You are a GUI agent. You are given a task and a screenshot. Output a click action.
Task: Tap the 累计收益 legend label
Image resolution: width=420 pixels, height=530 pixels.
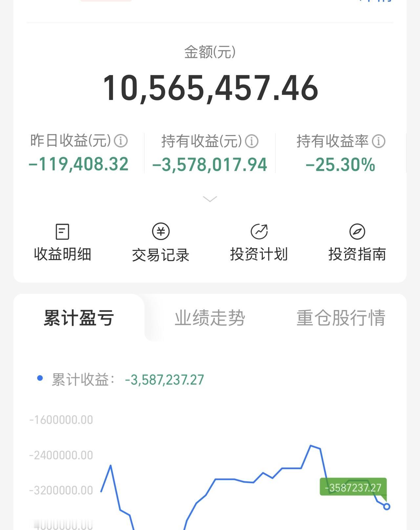tap(83, 380)
